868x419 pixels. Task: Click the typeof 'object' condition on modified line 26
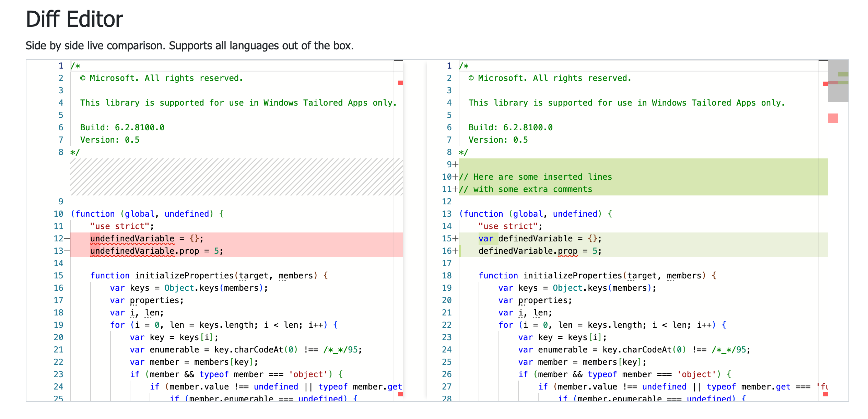[625, 374]
